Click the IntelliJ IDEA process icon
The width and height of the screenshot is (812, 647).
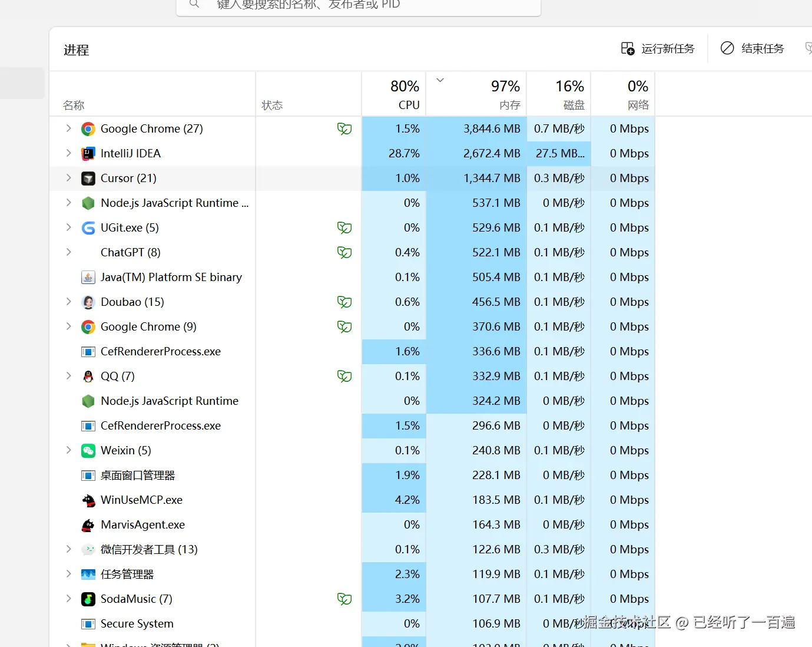click(x=88, y=154)
